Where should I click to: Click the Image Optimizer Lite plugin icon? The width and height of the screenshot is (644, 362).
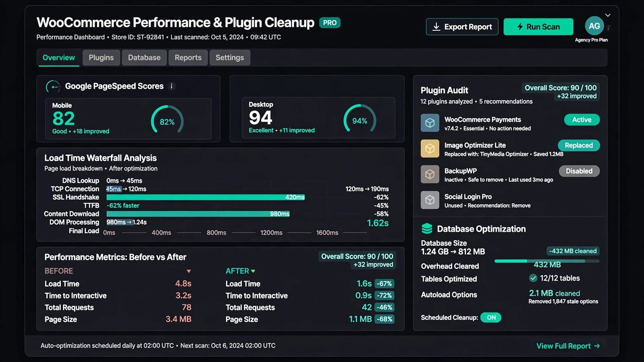pyautogui.click(x=430, y=149)
